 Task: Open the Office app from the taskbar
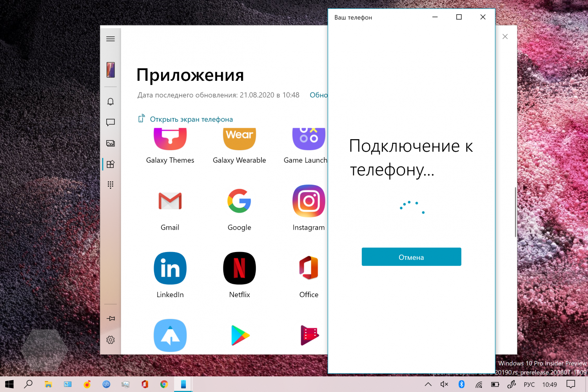pyautogui.click(x=145, y=384)
